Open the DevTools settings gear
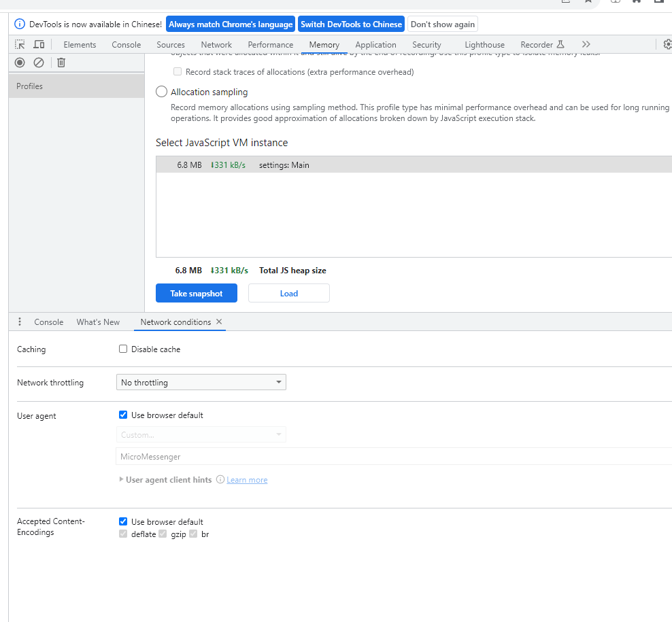Screen dimensions: 672x622 [x=667, y=44]
